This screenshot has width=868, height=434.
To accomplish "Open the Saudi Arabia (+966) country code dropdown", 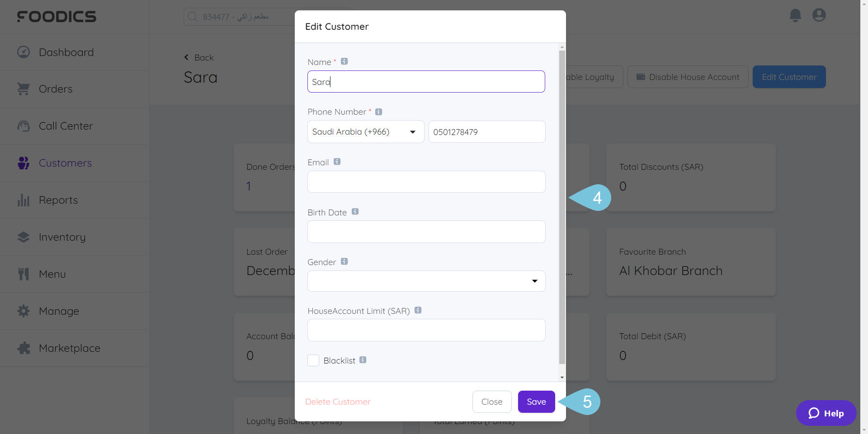I will coord(365,131).
